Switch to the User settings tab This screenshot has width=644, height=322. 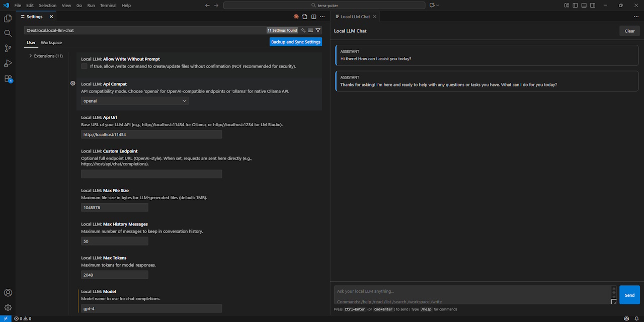click(x=31, y=43)
